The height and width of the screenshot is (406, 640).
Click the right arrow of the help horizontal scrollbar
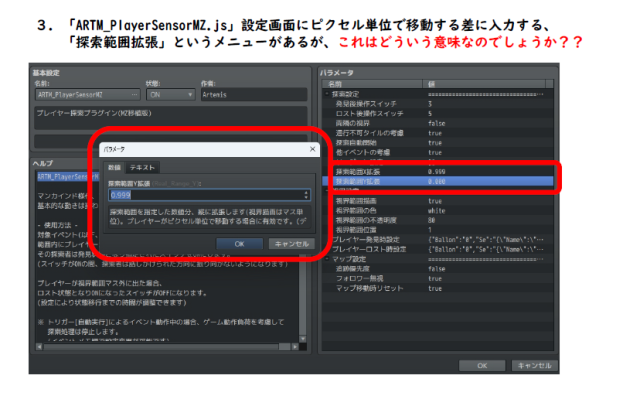coord(295,347)
